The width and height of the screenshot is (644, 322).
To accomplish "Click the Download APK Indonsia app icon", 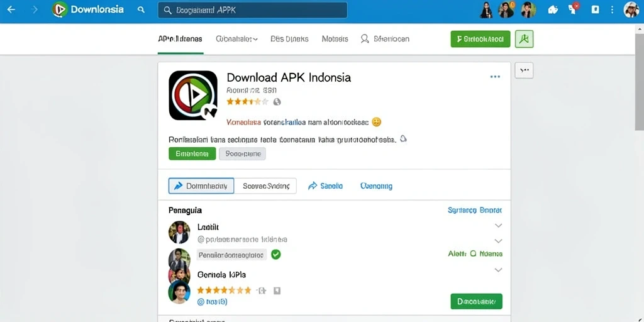I will [x=193, y=96].
